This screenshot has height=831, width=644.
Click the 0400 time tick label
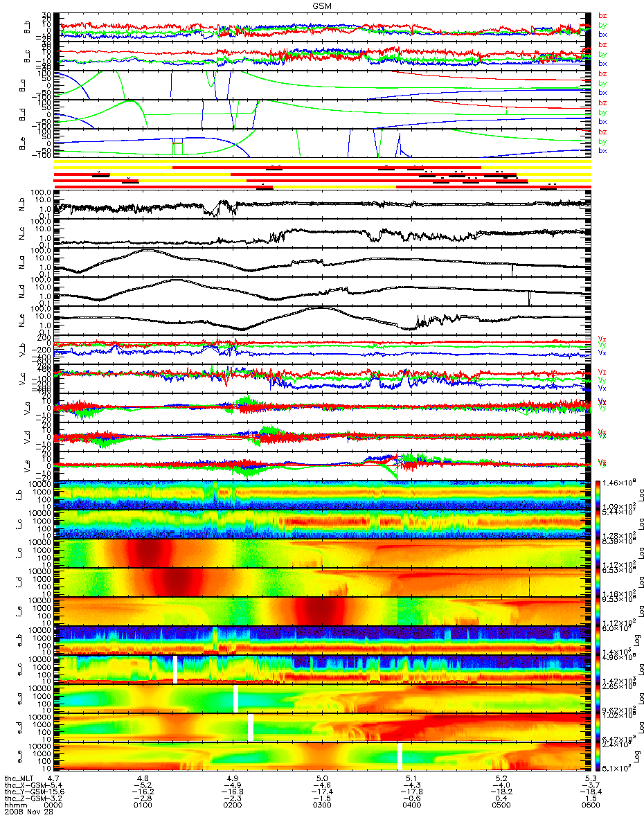tap(411, 806)
